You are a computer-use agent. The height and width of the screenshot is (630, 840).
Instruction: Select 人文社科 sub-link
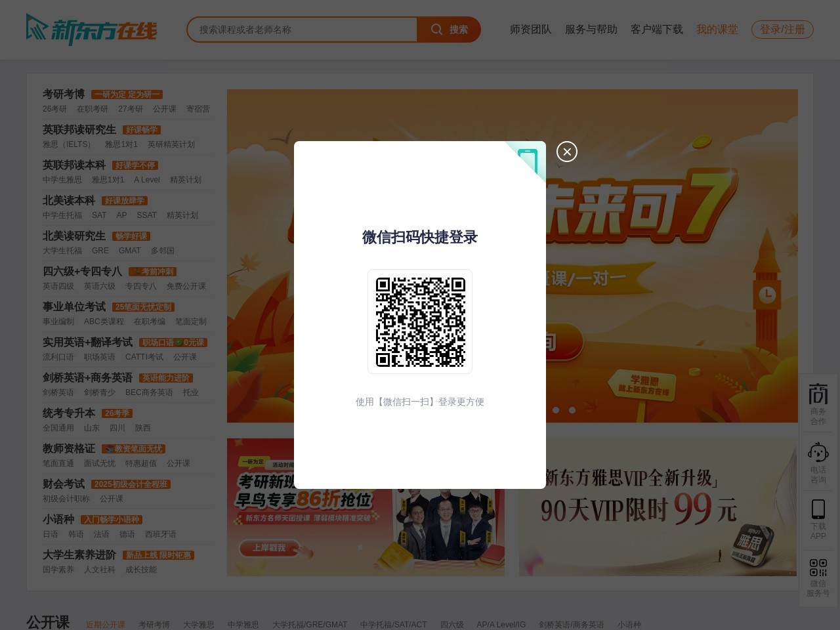tap(100, 570)
